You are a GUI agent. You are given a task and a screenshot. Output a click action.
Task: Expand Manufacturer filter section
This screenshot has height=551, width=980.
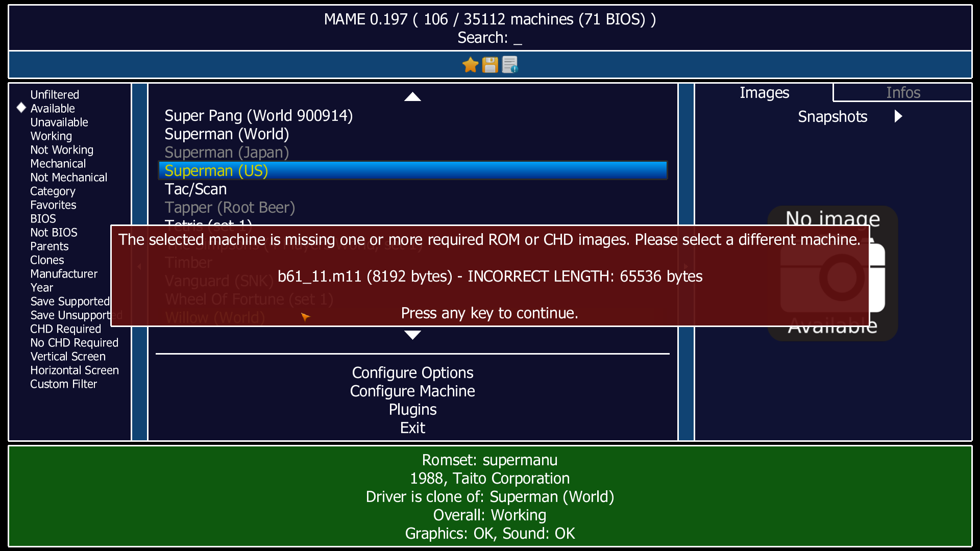click(x=63, y=274)
